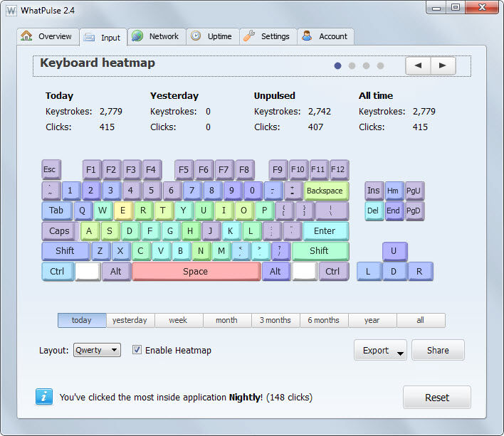The image size is (504, 436).
Task: Go to previous page with left arrow
Action: point(418,65)
